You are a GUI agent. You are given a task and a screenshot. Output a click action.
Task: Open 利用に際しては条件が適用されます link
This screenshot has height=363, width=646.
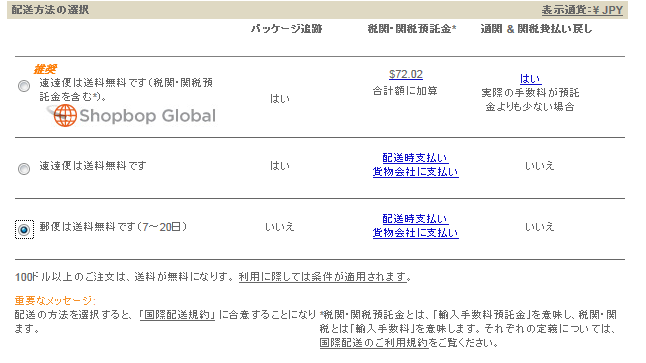click(324, 276)
